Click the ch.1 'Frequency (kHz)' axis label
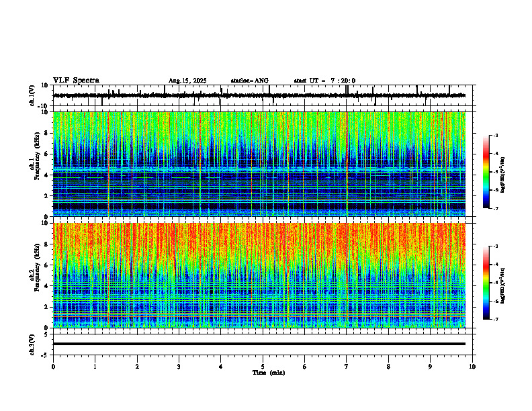The image size is (532, 411). tap(37, 154)
